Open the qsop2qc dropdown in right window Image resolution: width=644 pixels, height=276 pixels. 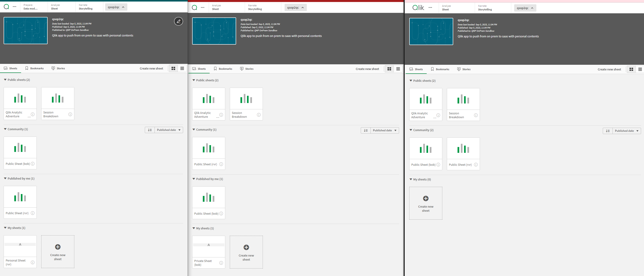tap(525, 8)
